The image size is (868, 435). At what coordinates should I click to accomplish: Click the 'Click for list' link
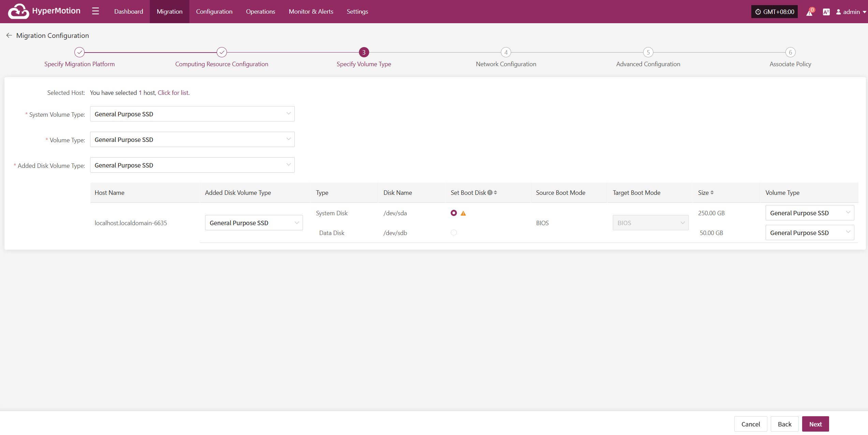coord(173,93)
